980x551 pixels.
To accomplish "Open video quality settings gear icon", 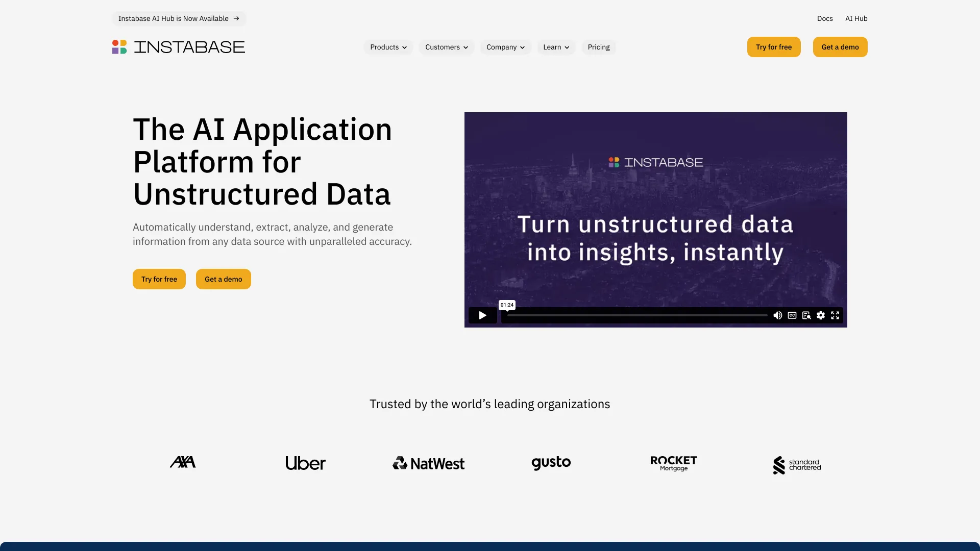I will (821, 315).
